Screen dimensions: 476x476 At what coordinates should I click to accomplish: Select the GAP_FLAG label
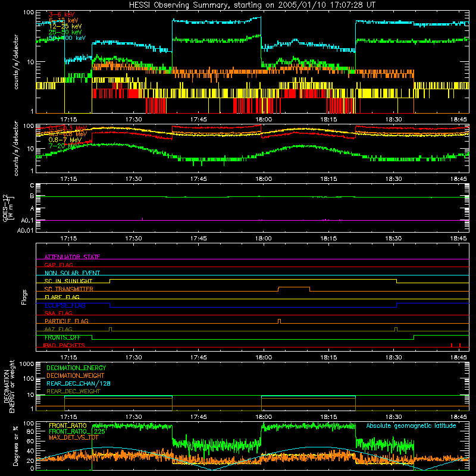click(x=58, y=265)
